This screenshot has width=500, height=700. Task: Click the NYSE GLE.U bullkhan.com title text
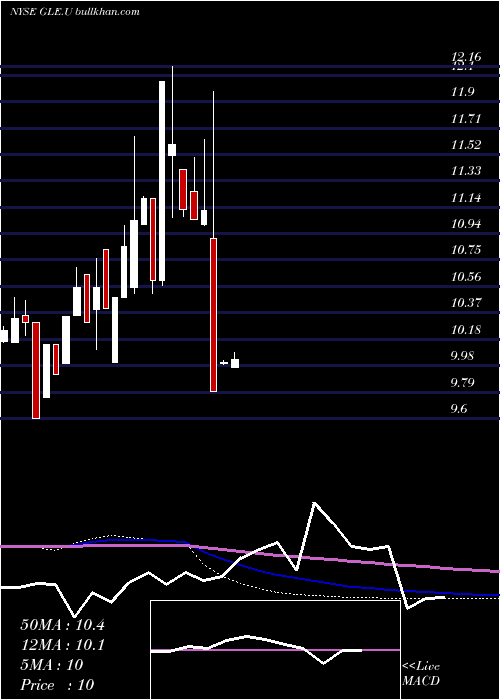[x=75, y=12]
